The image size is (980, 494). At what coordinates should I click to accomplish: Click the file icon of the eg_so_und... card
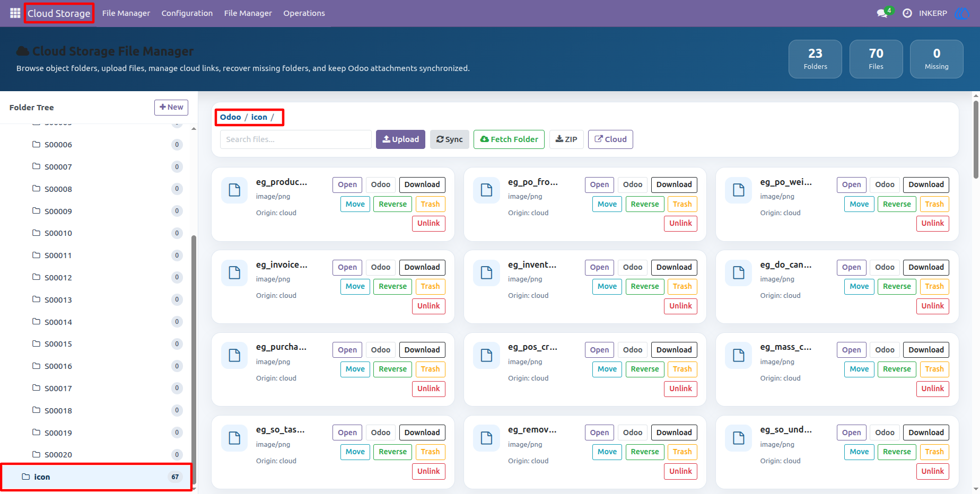click(x=739, y=438)
